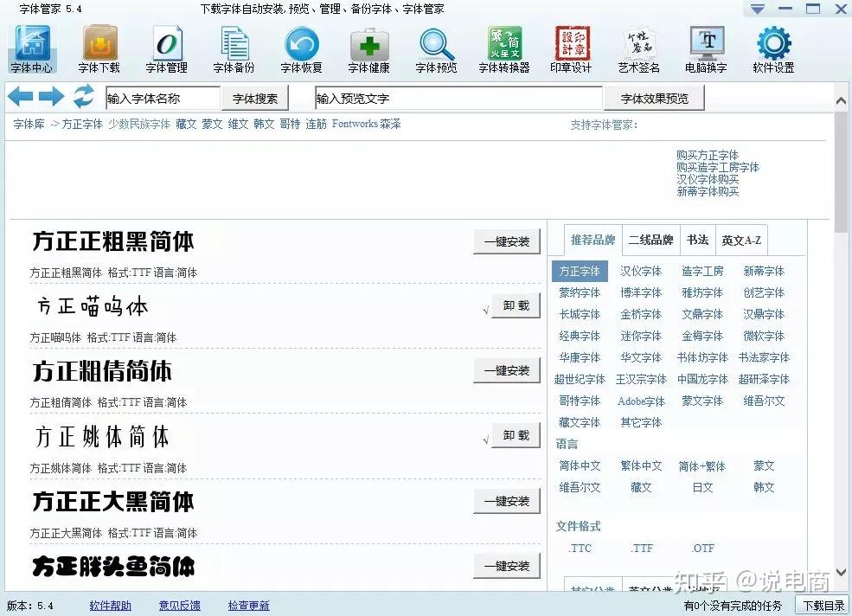Open the 字体健康 toolbar icon
The height and width of the screenshot is (616, 852).
click(x=369, y=49)
